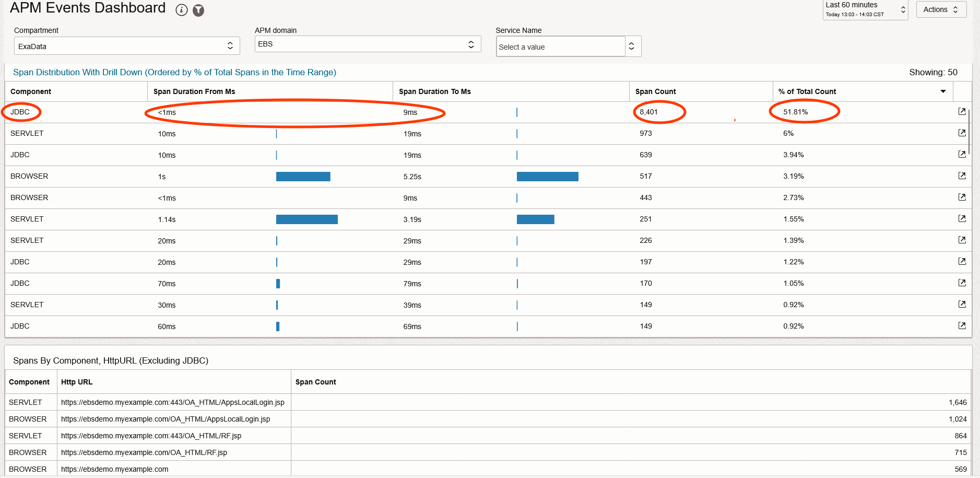
Task: Toggle sort order on the % of Total Count column
Action: [943, 91]
